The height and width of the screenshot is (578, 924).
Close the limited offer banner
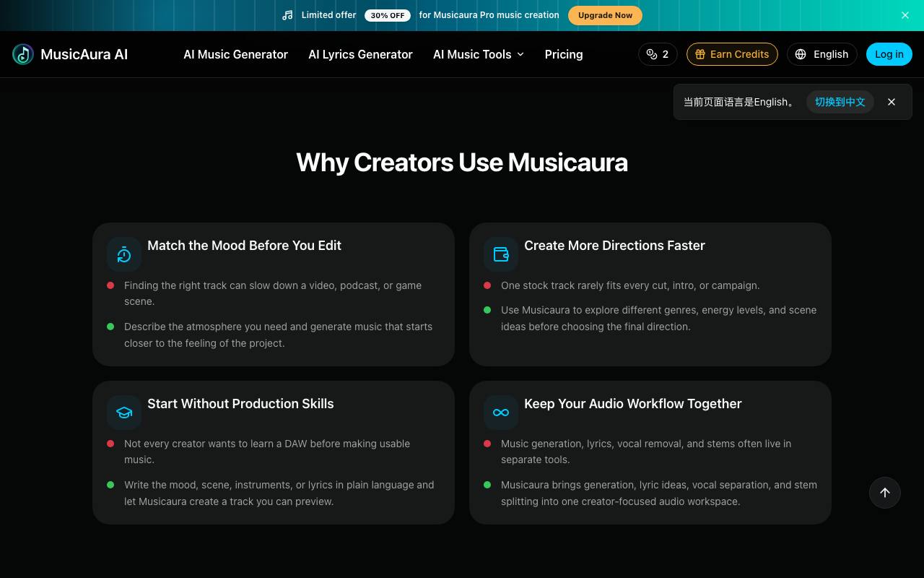(905, 15)
